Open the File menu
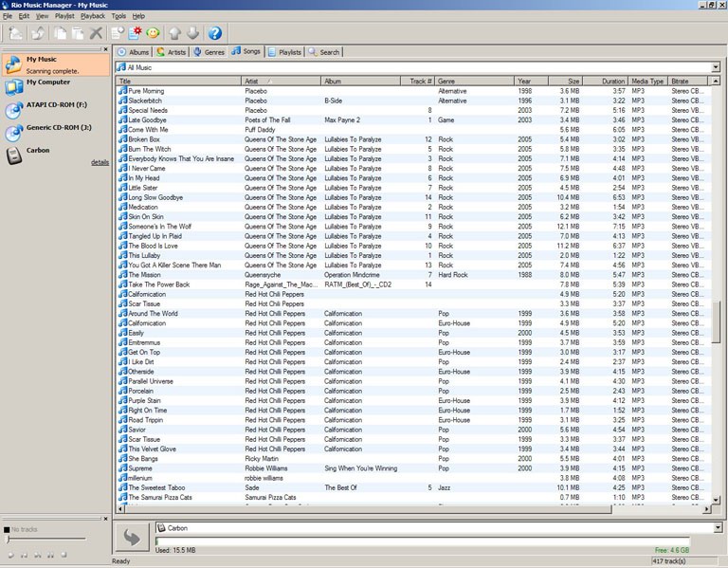 (8, 16)
